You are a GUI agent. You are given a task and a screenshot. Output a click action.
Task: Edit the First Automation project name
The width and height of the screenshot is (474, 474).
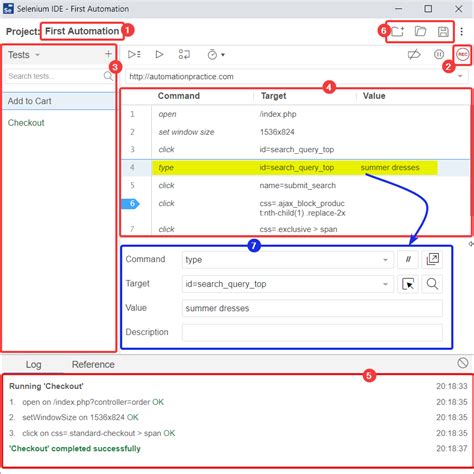pos(82,31)
